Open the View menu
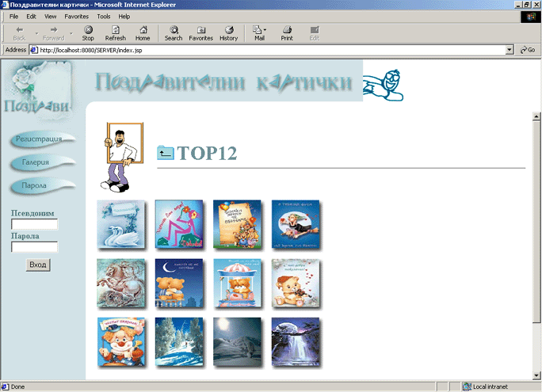Viewport: 542px width, 392px height. 51,16
